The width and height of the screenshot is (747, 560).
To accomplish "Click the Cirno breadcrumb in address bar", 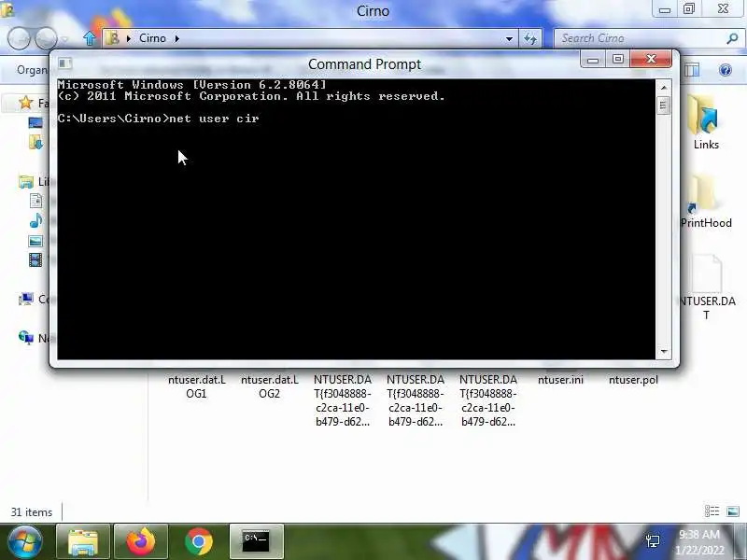I will pyautogui.click(x=152, y=38).
